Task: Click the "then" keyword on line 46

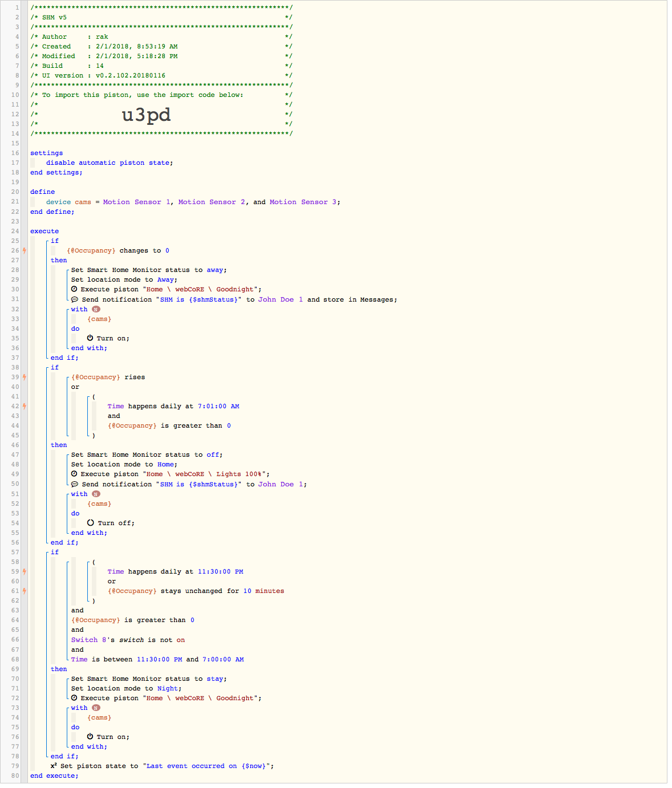Action: (x=59, y=445)
